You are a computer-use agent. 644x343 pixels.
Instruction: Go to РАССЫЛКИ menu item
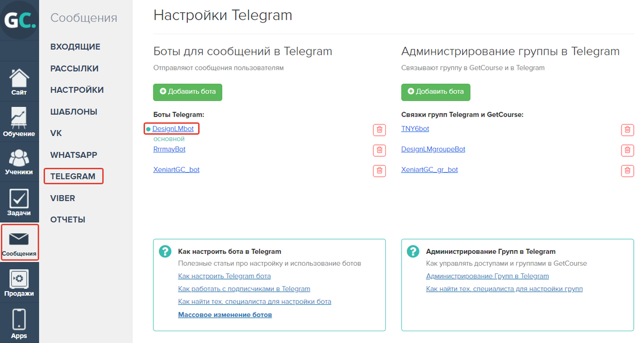(x=74, y=69)
